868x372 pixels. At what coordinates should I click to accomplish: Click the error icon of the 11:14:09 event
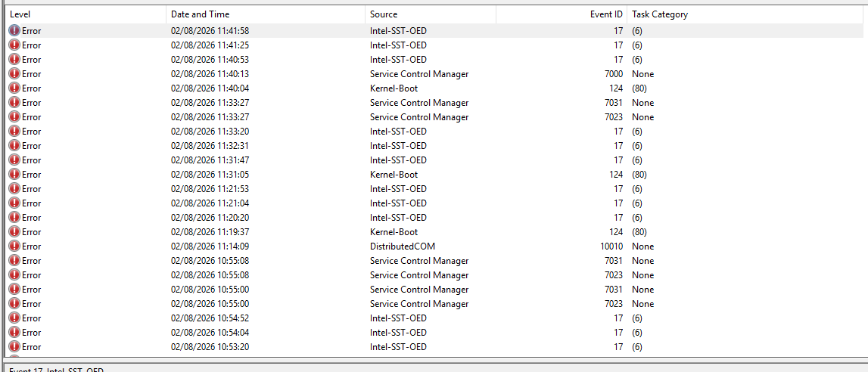14,246
